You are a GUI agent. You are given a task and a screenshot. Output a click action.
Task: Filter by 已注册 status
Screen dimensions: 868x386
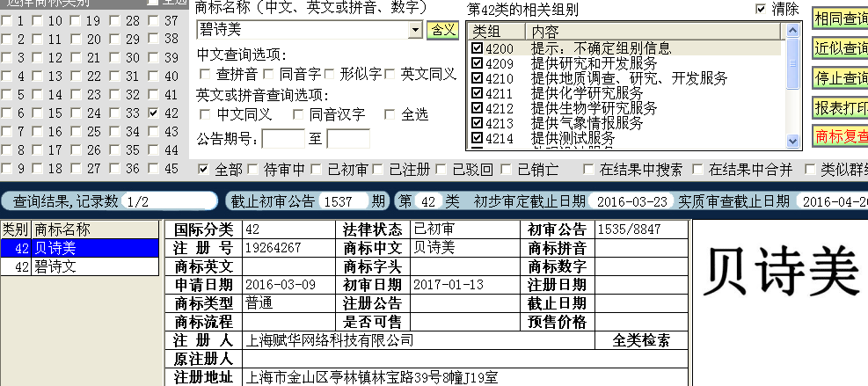pos(378,169)
